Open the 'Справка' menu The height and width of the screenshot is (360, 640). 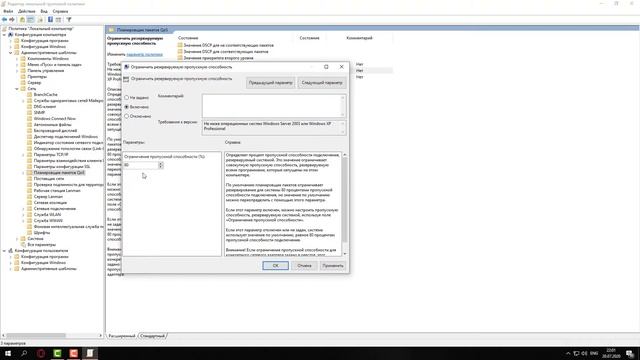pos(60,11)
